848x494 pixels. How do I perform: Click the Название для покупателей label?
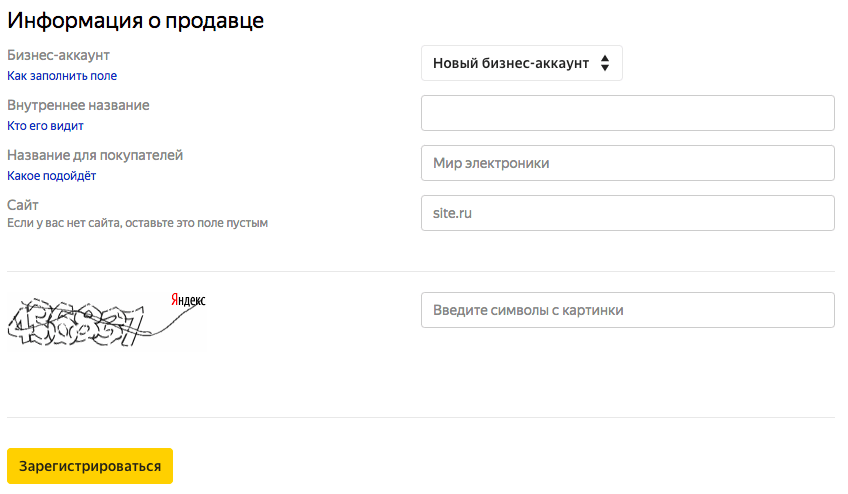point(95,155)
